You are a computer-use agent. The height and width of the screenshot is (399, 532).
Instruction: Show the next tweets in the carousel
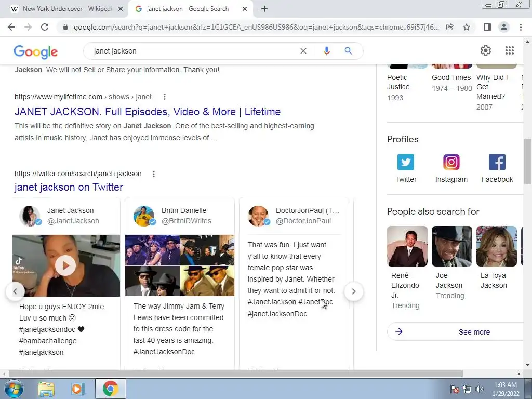coord(353,291)
